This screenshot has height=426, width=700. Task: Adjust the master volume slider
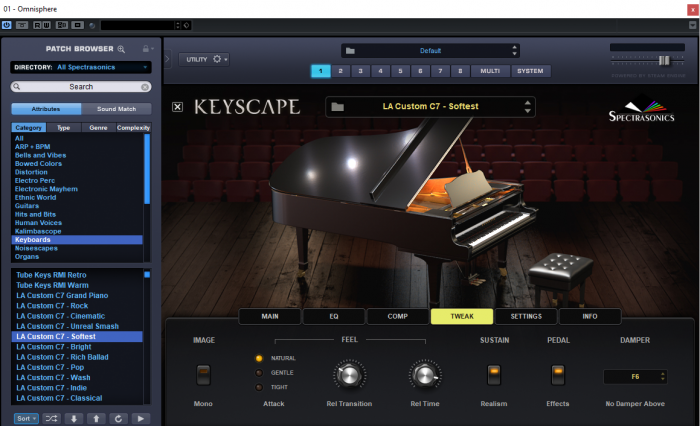click(x=664, y=60)
